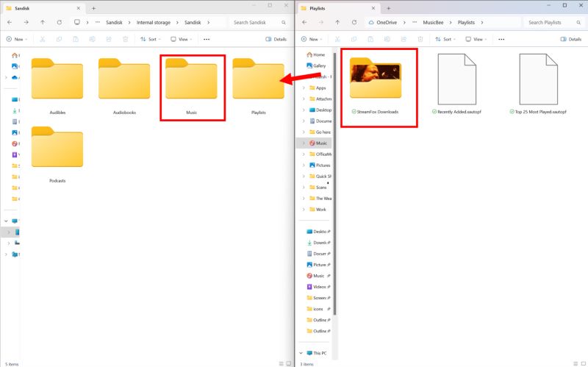Viewport: 588px width, 367px height.
Task: Toggle Details pane in Sandisk window
Action: pos(276,39)
